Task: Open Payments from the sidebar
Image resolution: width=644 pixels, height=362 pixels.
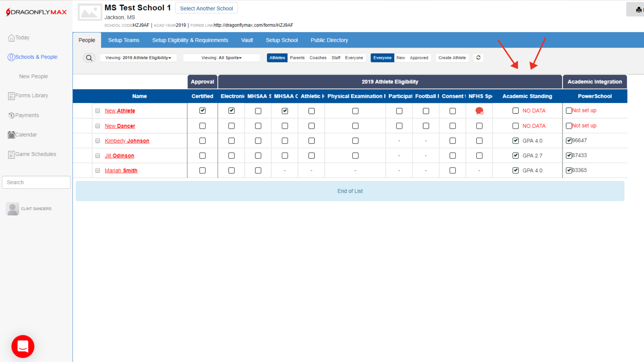Action: 27,115
